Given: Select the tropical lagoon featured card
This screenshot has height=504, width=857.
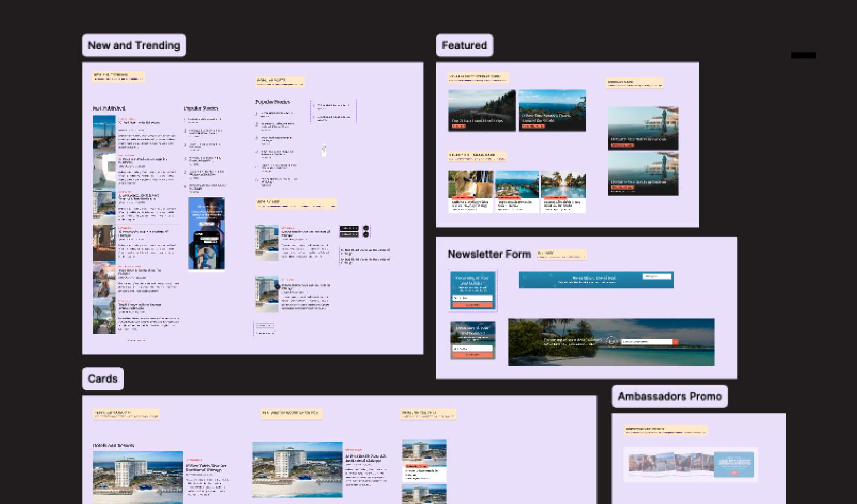Looking at the screenshot, I should 517,192.
